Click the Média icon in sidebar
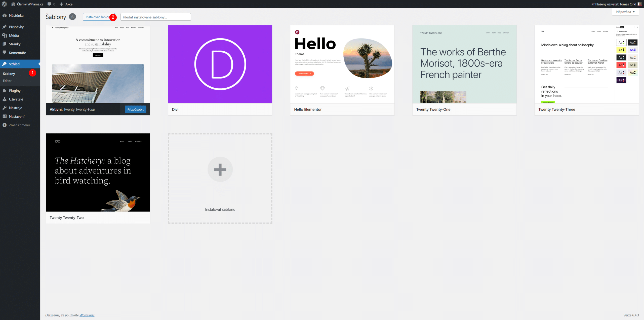644x320 pixels. click(x=5, y=35)
